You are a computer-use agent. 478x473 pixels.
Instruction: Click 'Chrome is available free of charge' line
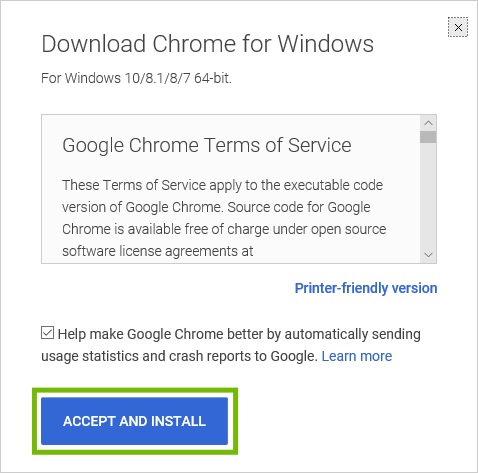pos(224,229)
